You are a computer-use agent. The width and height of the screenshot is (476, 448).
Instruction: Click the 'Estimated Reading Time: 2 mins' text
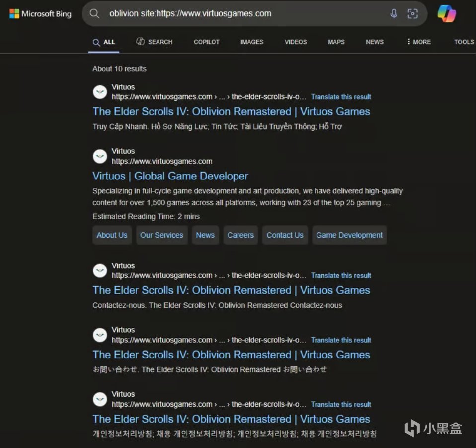146,217
